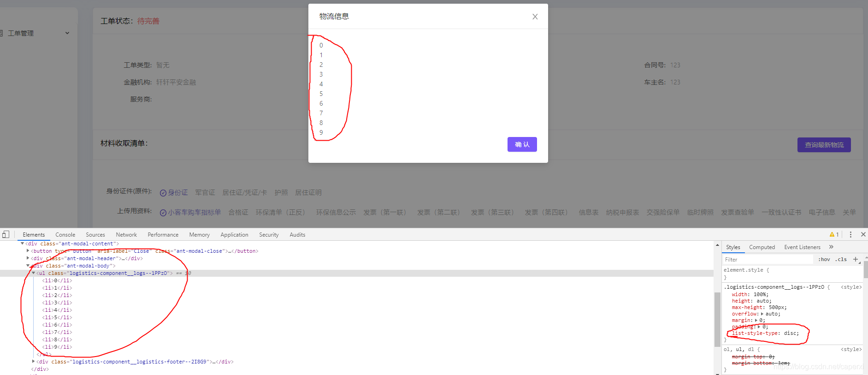Expand the padding shorthand property arrow

(x=759, y=327)
